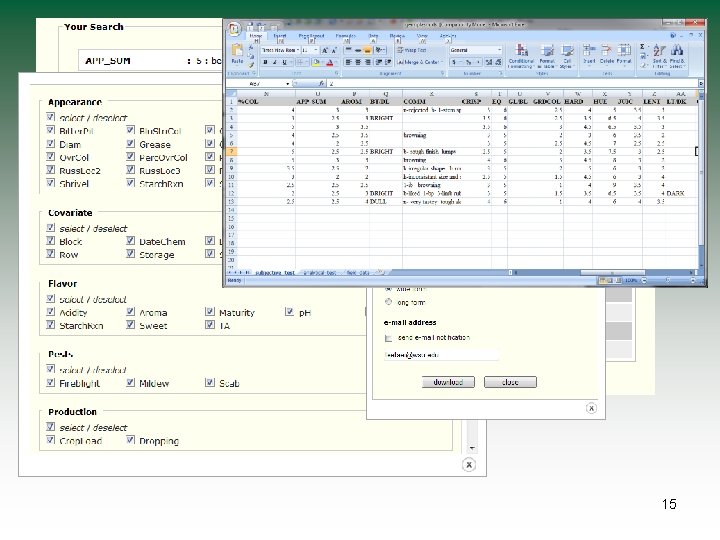
Task: Open the Number group dialog launcher
Action: click(501, 73)
